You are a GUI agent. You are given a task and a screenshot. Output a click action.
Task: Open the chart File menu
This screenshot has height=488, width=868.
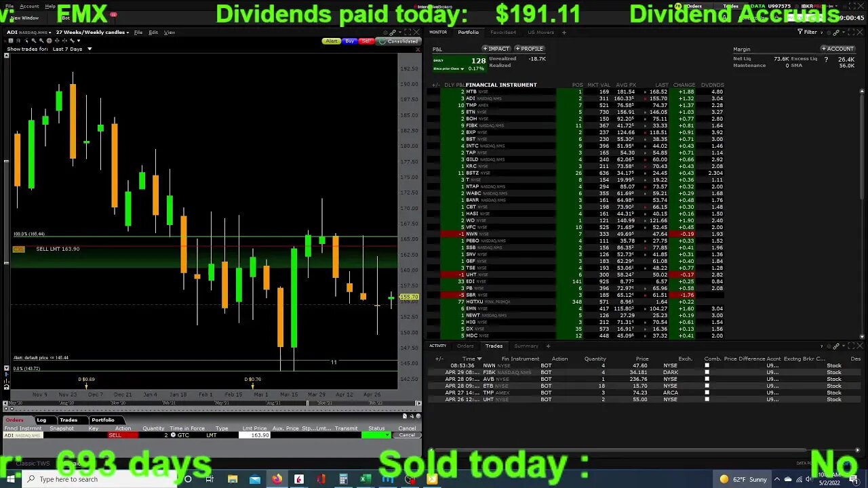(138, 32)
